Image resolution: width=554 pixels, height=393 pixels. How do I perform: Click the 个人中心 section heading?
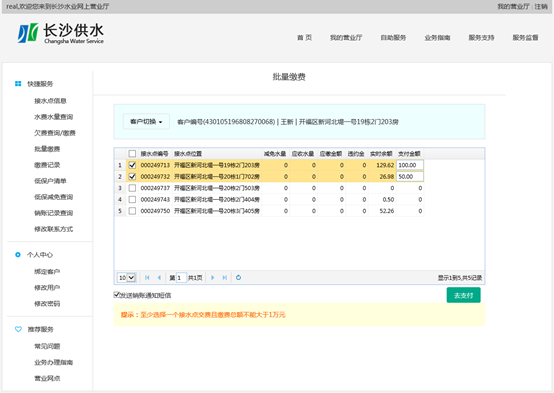pos(40,254)
